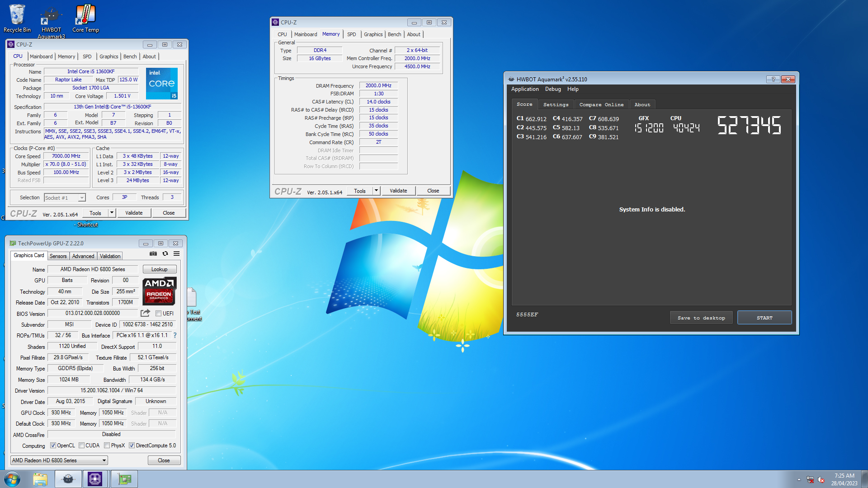Image resolution: width=868 pixels, height=488 pixels.
Task: Open the text document desktop icon
Action: [192, 304]
